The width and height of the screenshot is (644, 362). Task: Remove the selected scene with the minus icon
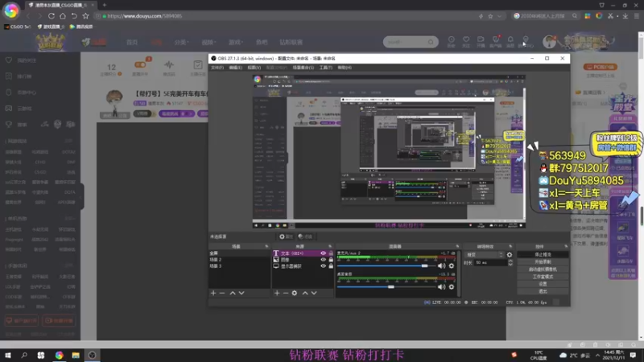[222, 293]
